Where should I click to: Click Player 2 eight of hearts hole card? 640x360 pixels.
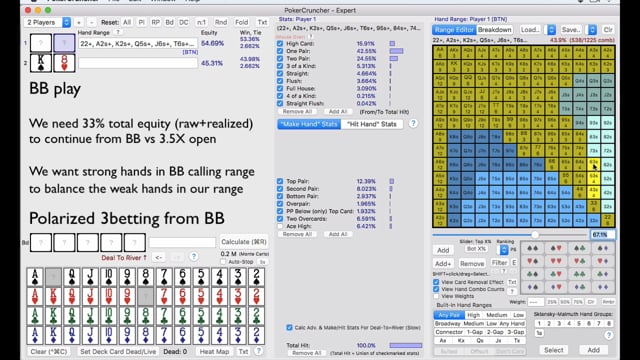coord(64,63)
